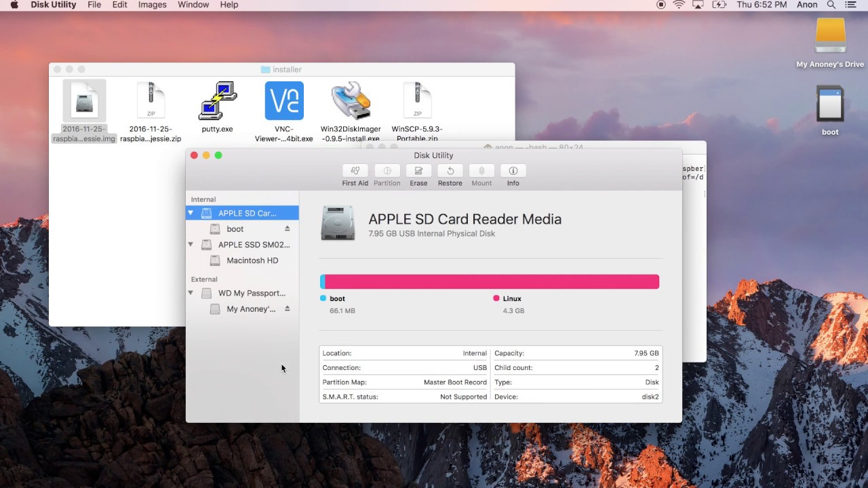Select putty.exe in installer window

(217, 107)
